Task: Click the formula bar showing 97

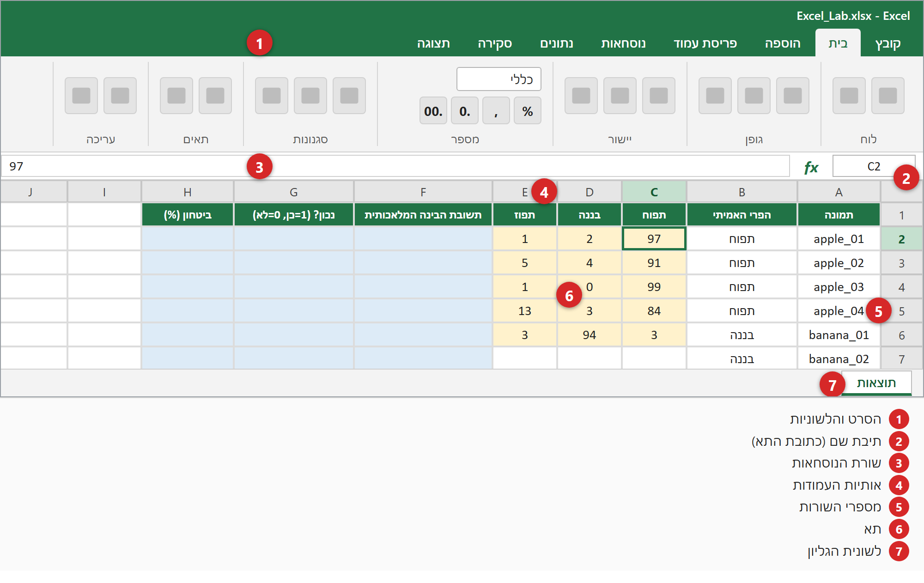Action: (395, 166)
